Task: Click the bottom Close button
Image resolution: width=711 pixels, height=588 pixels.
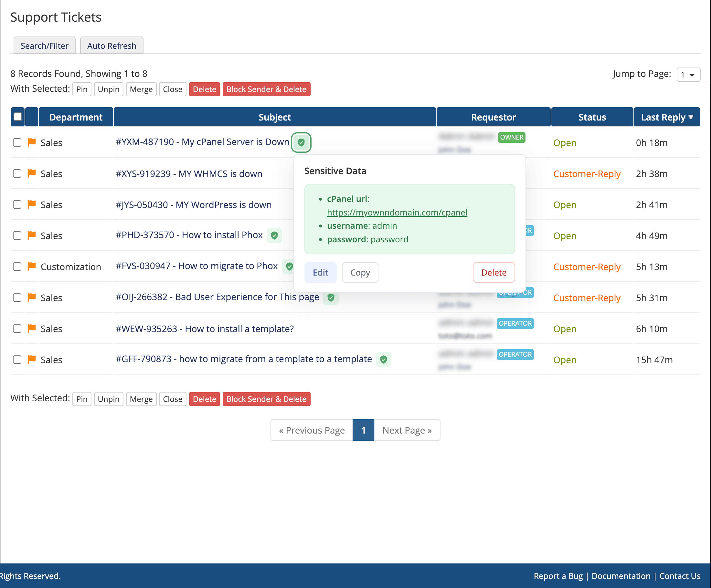Action: tap(172, 399)
